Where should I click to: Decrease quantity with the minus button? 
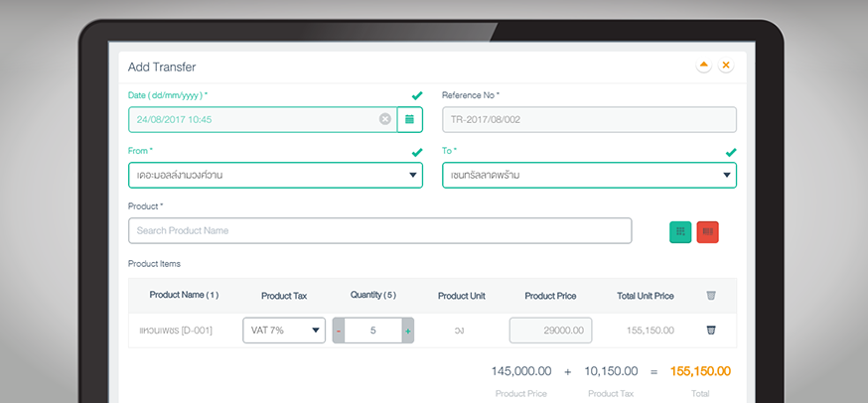tap(339, 331)
